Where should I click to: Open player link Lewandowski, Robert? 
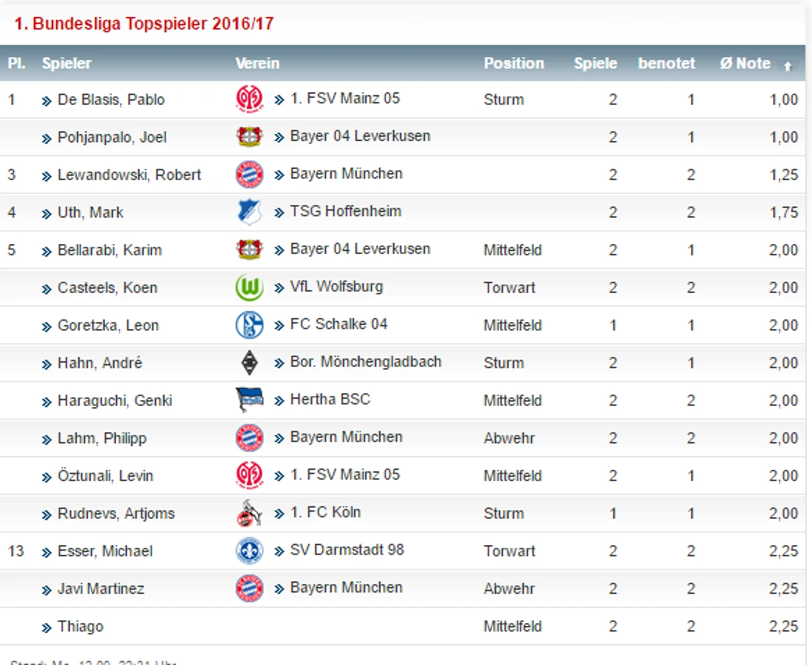click(x=129, y=175)
